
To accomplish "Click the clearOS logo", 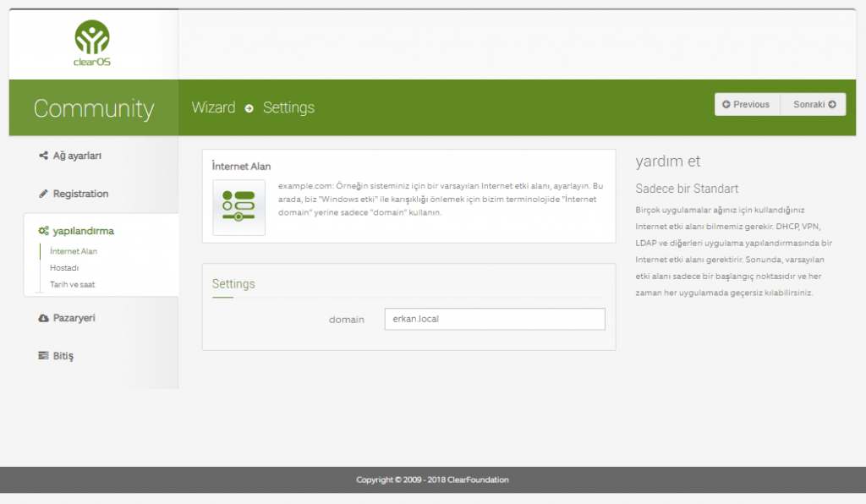I will tap(92, 43).
